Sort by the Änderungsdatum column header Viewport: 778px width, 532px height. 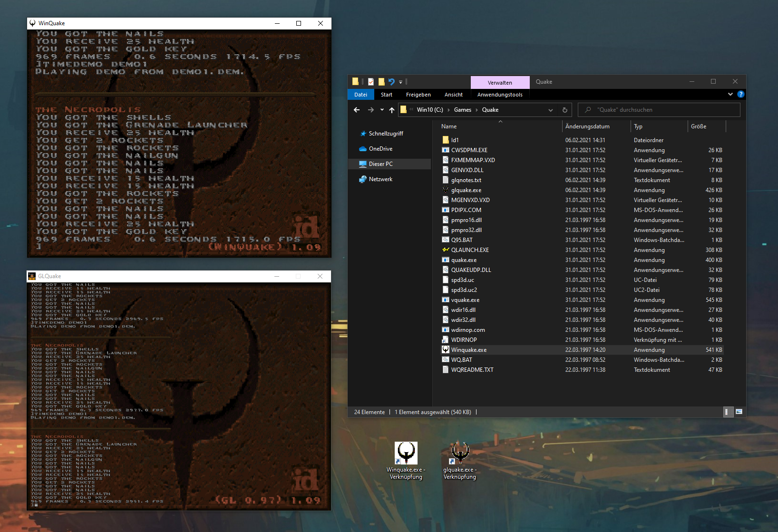coord(596,126)
